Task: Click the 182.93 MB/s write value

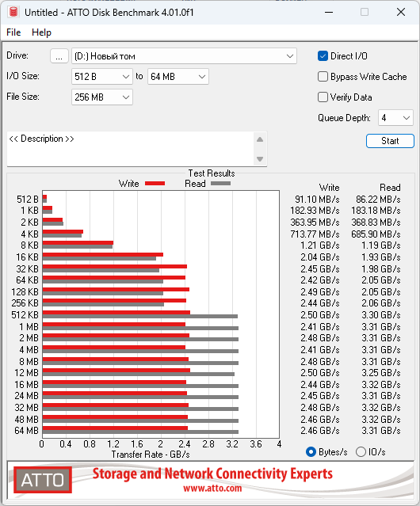Action: click(x=315, y=211)
